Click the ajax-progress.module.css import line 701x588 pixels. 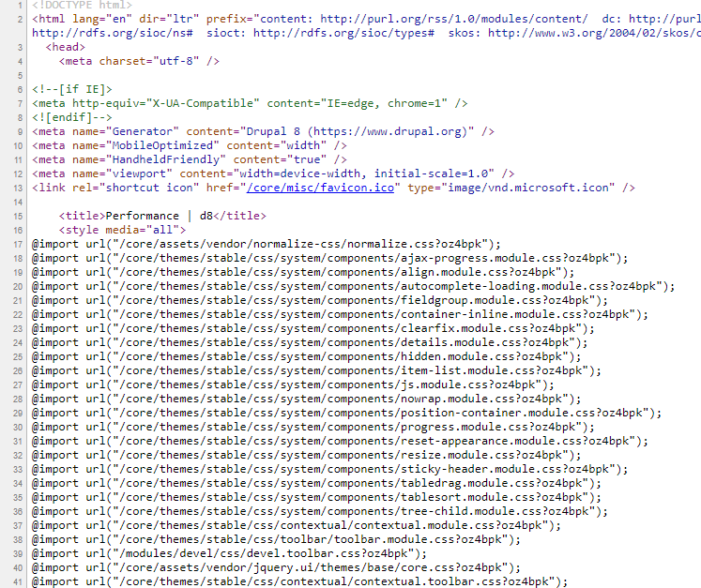330,258
